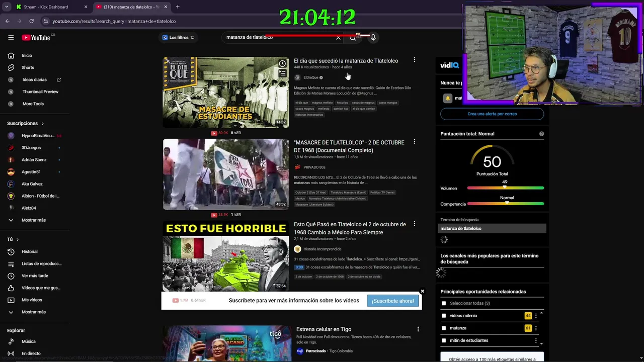This screenshot has height=362, width=644.
Task: Click the magnifier search button
Action: click(x=353, y=37)
